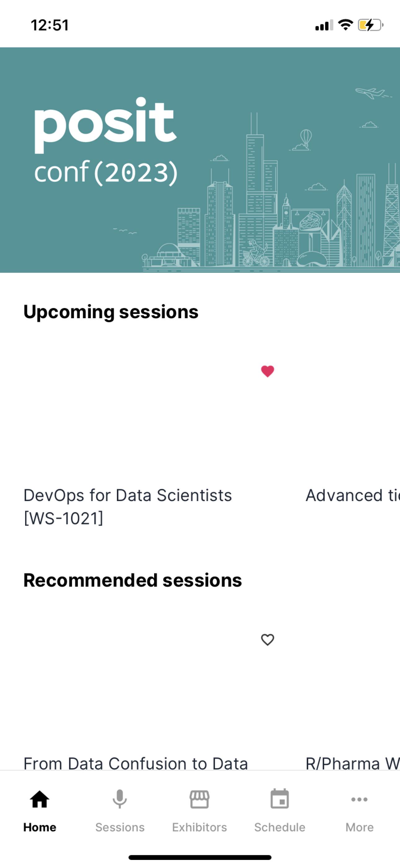Open Exhibitors storefront icon

pos(199,799)
